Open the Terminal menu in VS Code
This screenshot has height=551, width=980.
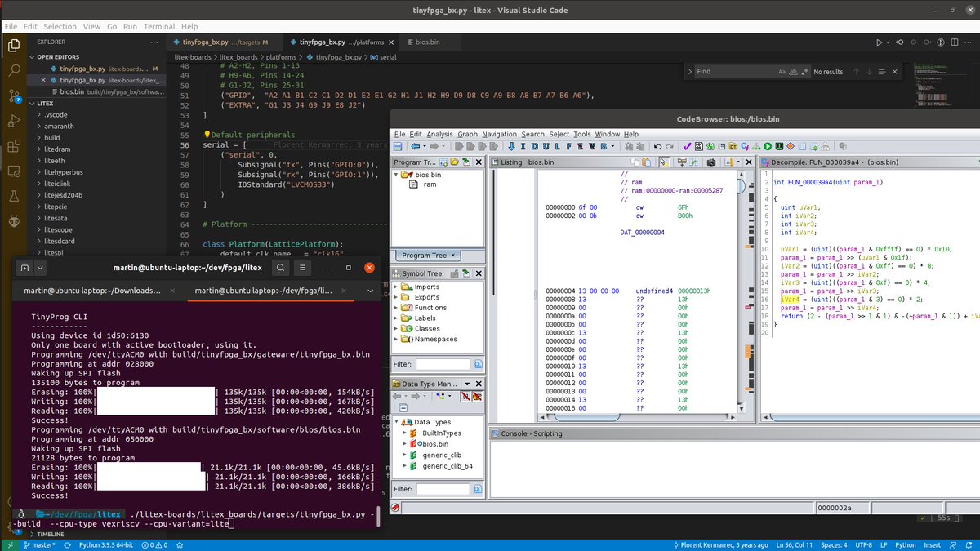click(x=159, y=27)
